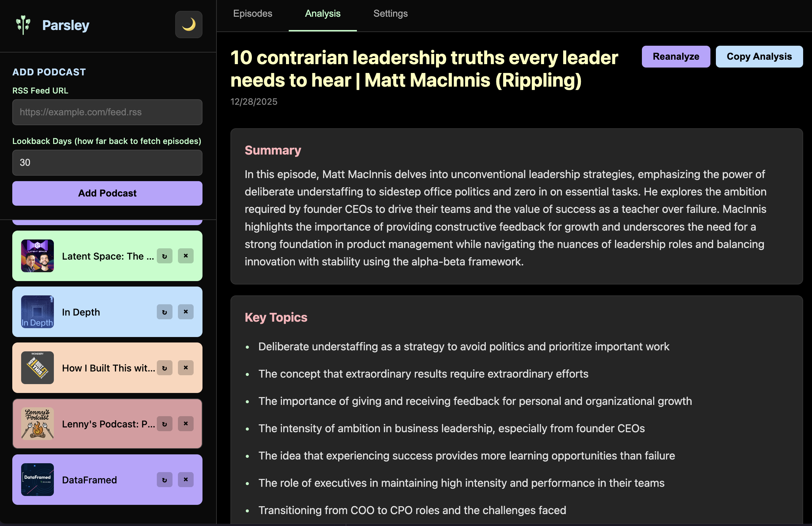Remove the In Depth podcast
This screenshot has height=526, width=812.
point(185,312)
